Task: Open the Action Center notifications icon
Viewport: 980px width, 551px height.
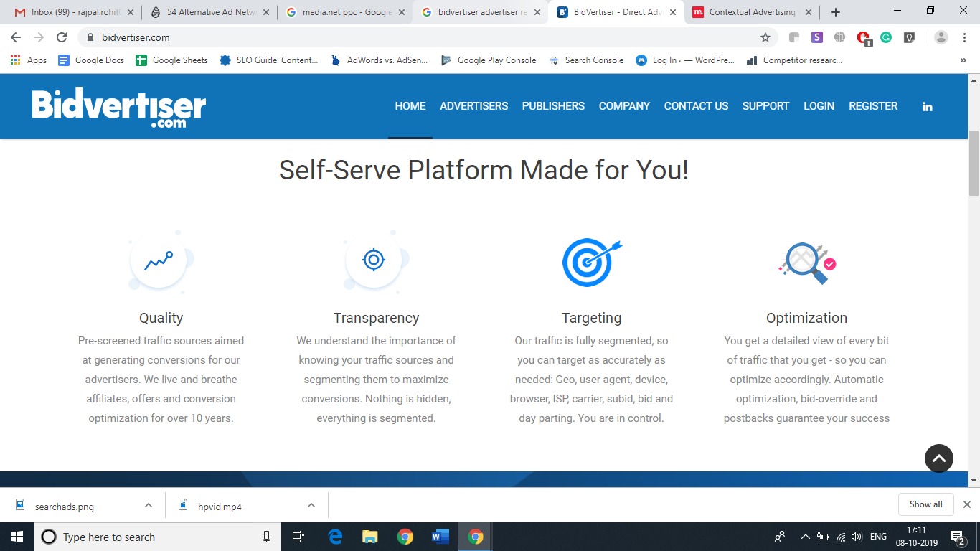Action: [957, 537]
